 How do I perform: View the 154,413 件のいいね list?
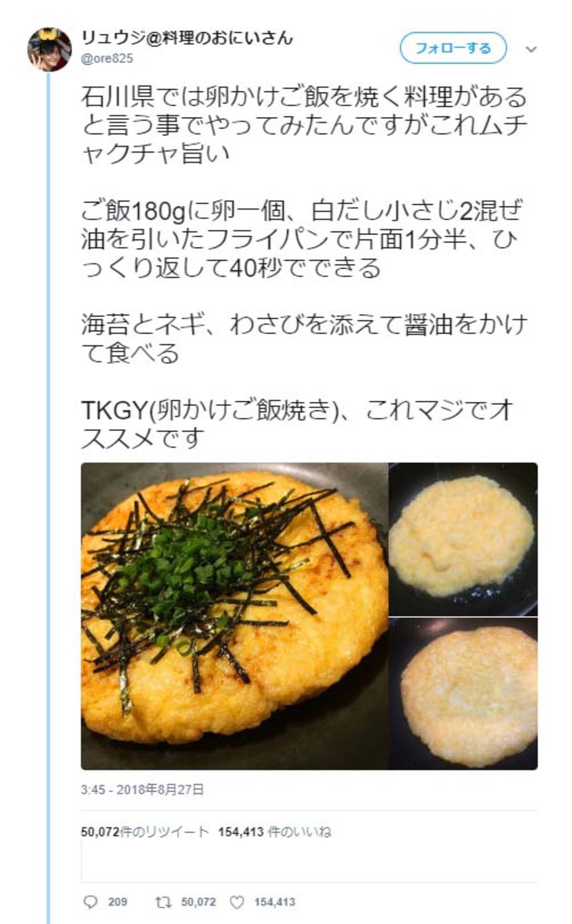click(x=275, y=832)
